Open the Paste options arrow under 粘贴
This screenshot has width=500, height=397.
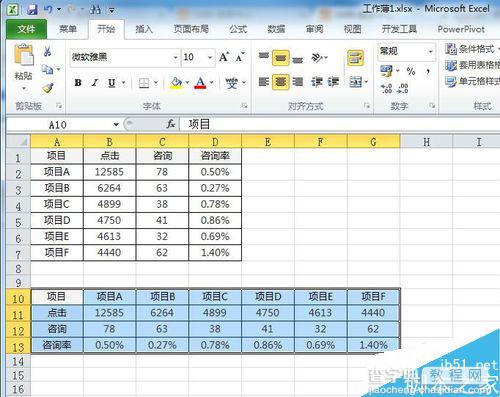(x=24, y=89)
